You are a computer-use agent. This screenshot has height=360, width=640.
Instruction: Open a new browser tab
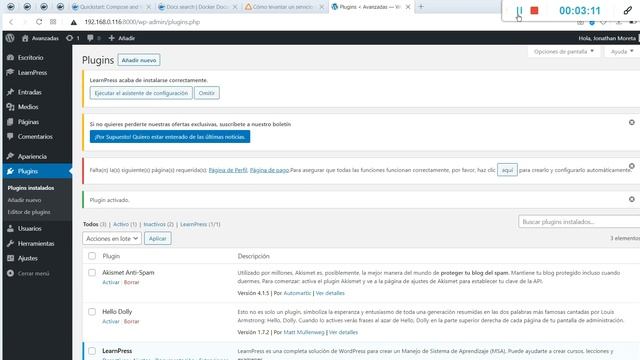pyautogui.click(x=421, y=7)
